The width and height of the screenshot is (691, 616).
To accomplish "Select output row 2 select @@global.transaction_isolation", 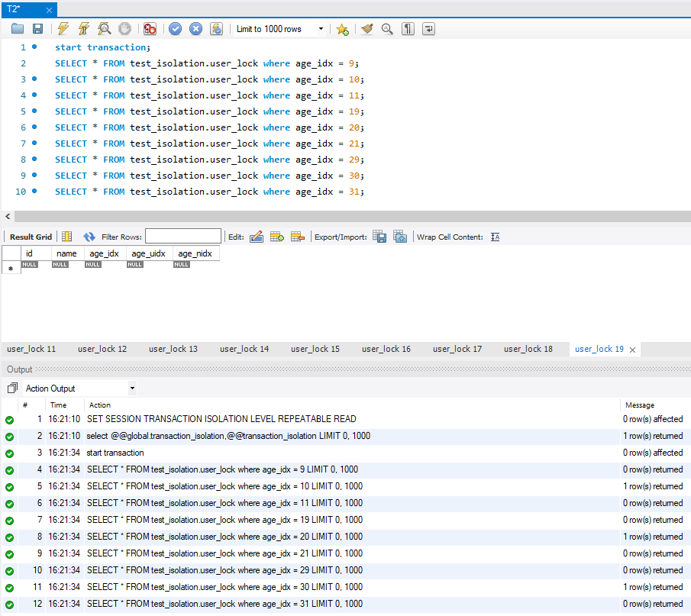I will pyautogui.click(x=347, y=436).
